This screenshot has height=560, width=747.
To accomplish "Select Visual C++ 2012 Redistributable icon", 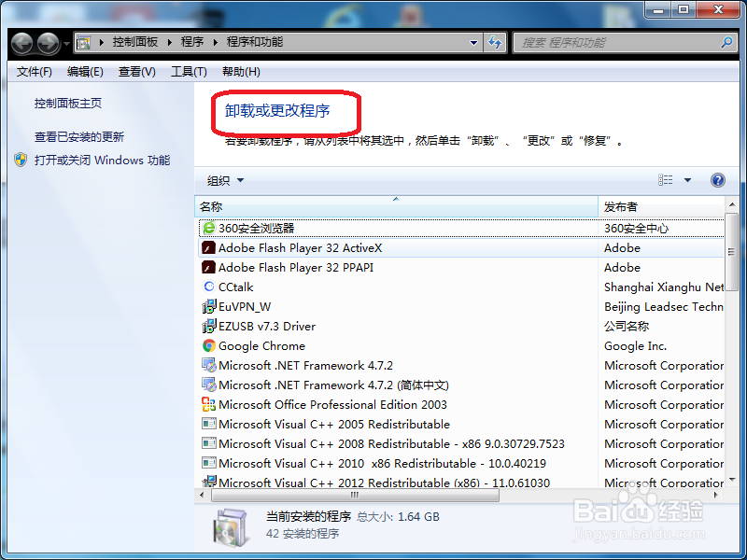I will 208,482.
